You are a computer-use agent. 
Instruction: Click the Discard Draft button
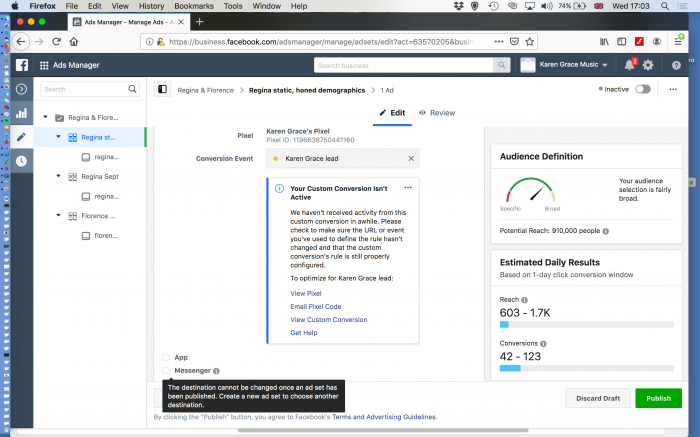(598, 398)
